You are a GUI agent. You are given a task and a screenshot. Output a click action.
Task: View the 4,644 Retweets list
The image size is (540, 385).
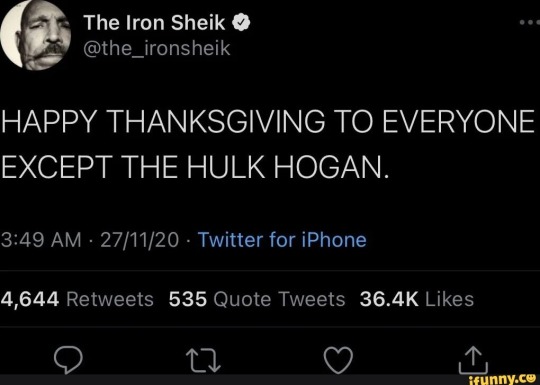[77, 299]
